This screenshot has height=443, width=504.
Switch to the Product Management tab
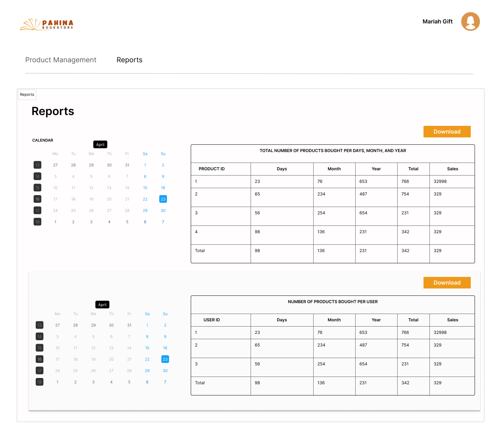61,60
